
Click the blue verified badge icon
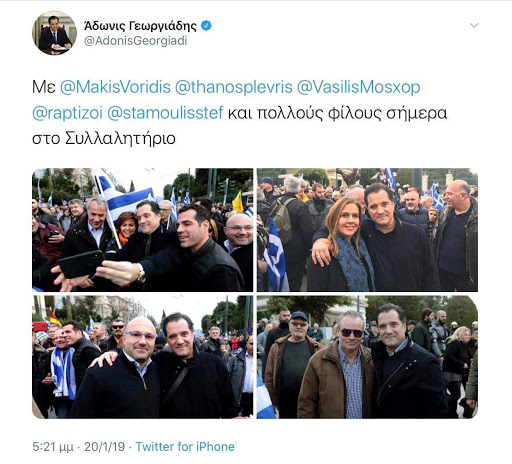pyautogui.click(x=206, y=25)
